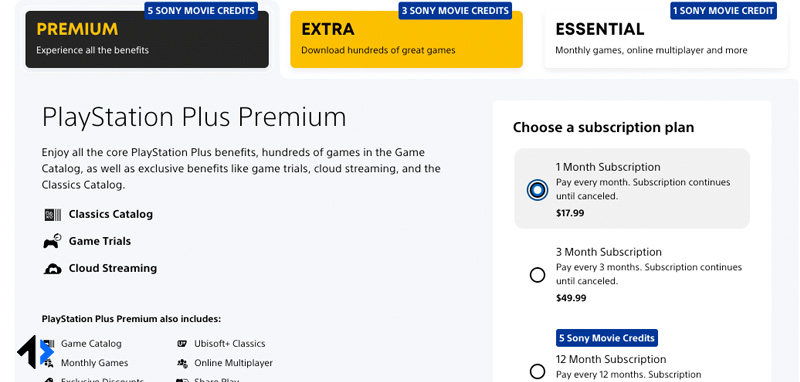800x382 pixels.
Task: Switch to the Extra tier tab
Action: (x=406, y=39)
